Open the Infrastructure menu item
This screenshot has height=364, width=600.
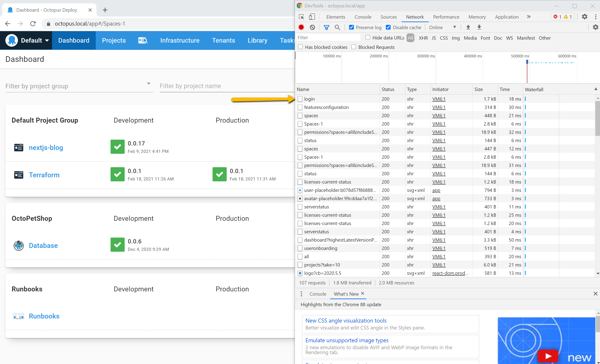pyautogui.click(x=180, y=40)
